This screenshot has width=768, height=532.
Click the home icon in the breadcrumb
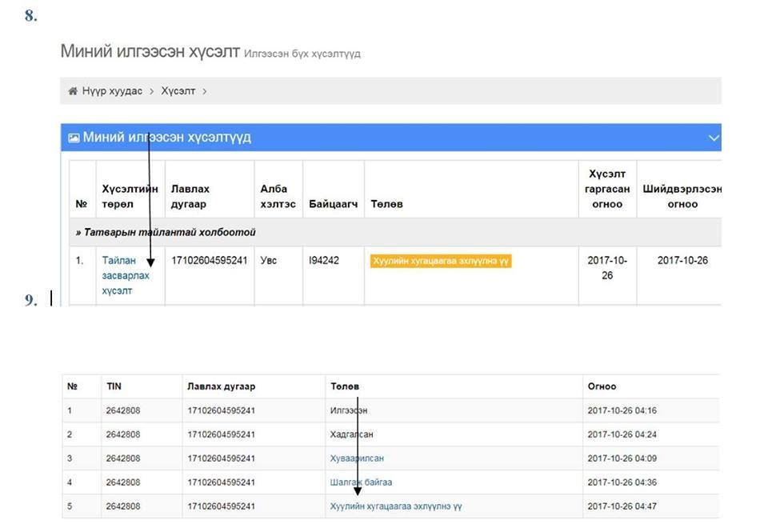pos(73,91)
